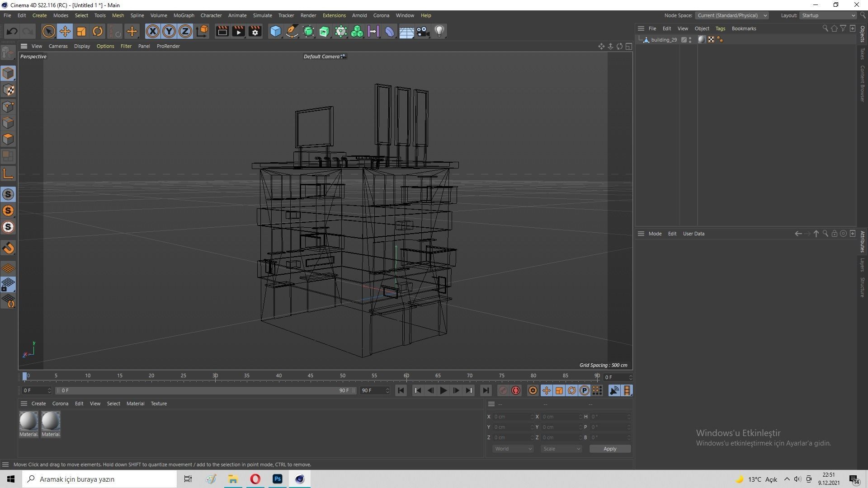The width and height of the screenshot is (868, 488).
Task: Click Render View clapperboard icon
Action: coord(222,31)
